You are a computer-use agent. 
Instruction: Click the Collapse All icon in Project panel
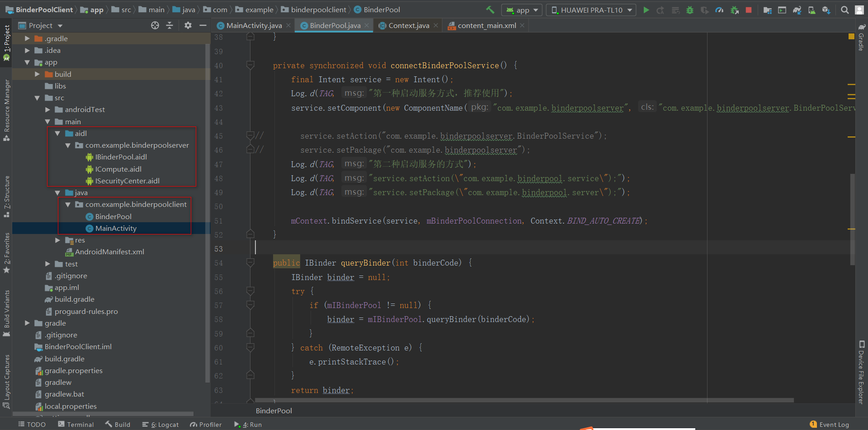coord(170,25)
